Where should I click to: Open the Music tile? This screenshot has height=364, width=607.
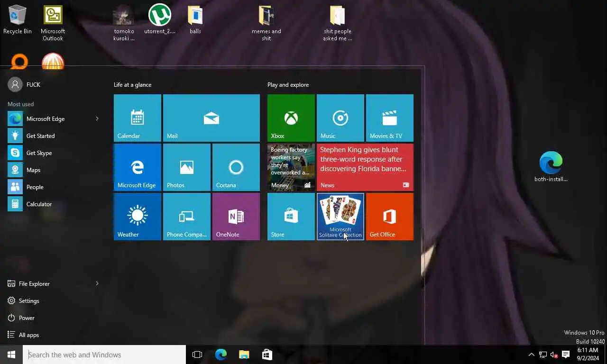click(340, 118)
